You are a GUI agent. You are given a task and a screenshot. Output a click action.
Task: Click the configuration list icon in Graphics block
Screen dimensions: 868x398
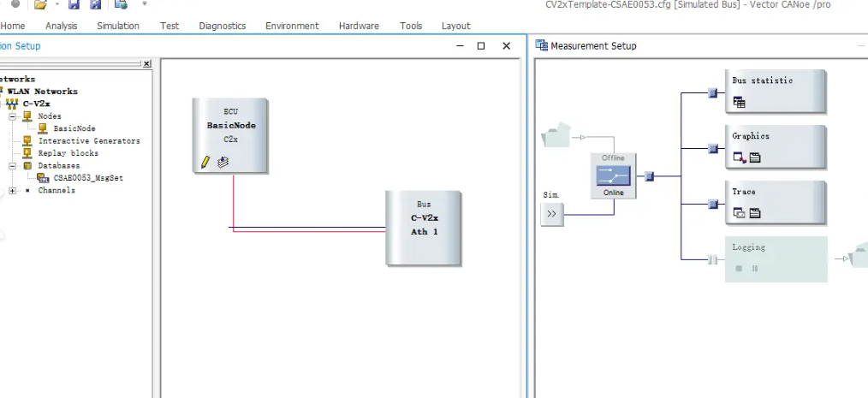[x=754, y=157]
